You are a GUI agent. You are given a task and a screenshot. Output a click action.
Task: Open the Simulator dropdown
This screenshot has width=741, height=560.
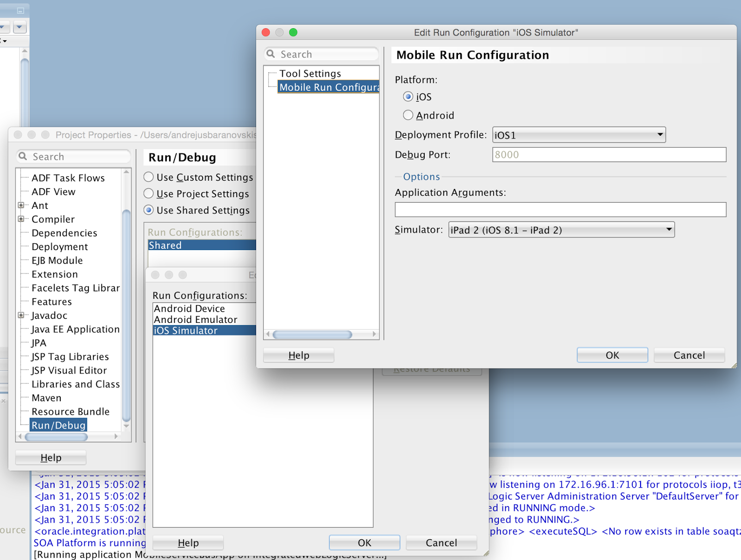coord(561,230)
